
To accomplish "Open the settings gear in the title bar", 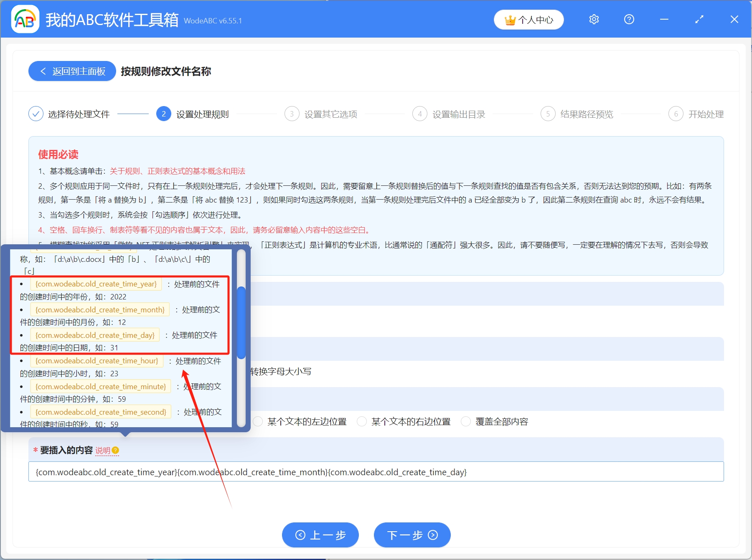I will tap(594, 19).
